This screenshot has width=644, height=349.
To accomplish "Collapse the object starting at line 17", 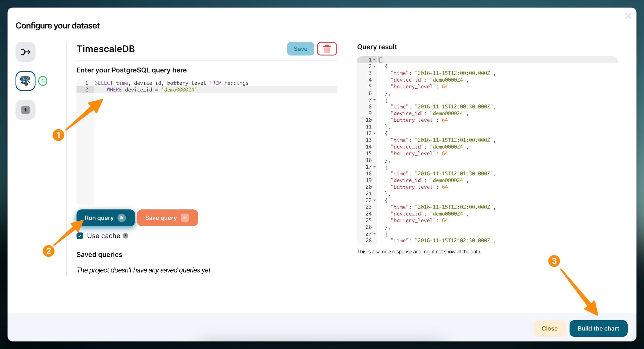I will pyautogui.click(x=375, y=167).
